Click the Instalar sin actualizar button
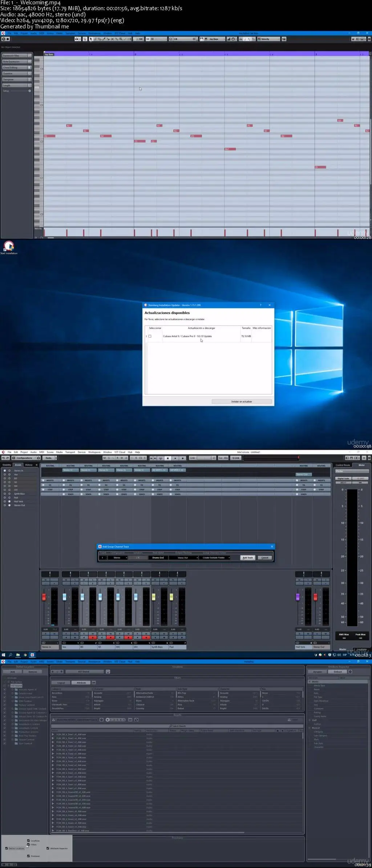372x868 pixels. [x=242, y=401]
